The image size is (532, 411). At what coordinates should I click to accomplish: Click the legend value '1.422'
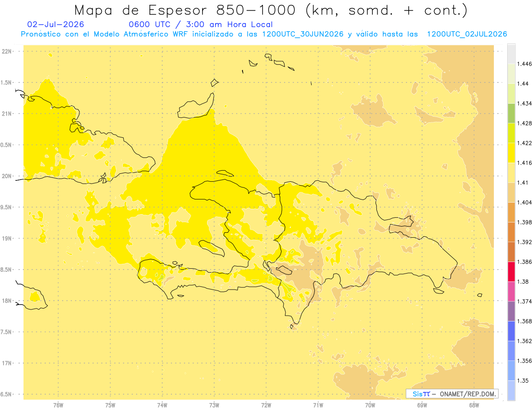click(x=525, y=143)
